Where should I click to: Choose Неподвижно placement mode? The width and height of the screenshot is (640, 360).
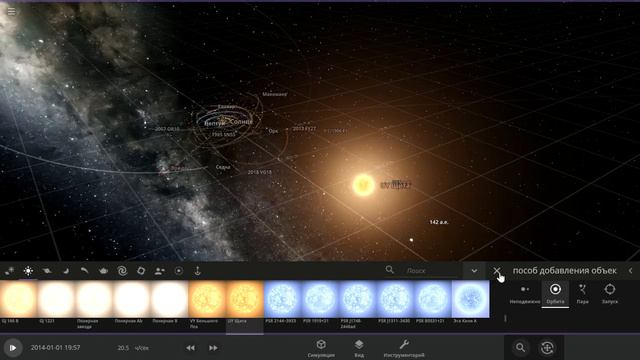(525, 294)
